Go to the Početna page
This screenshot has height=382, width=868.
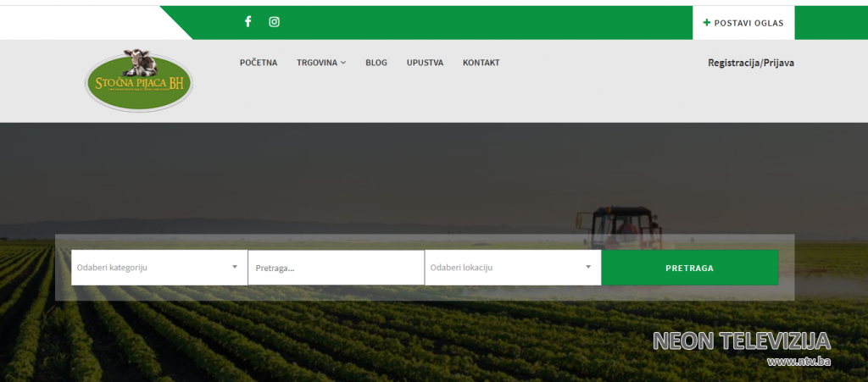point(259,63)
